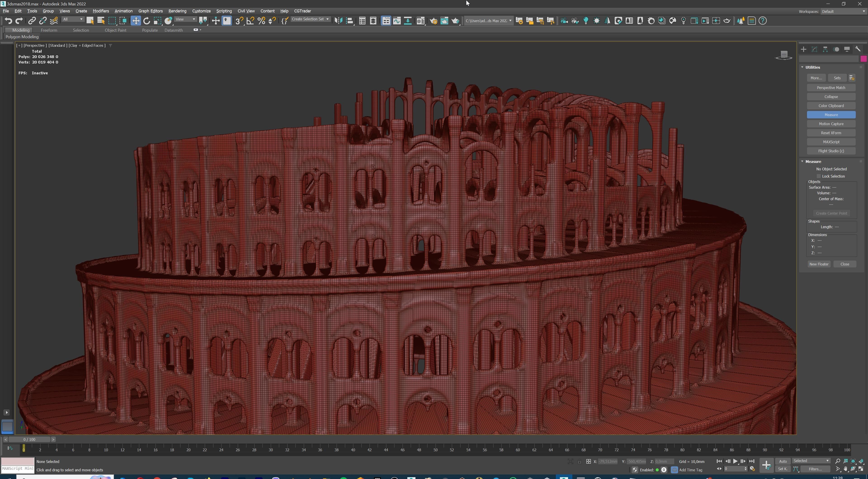This screenshot has height=479, width=868.
Task: Open the Select by Name list icon
Action: click(101, 21)
